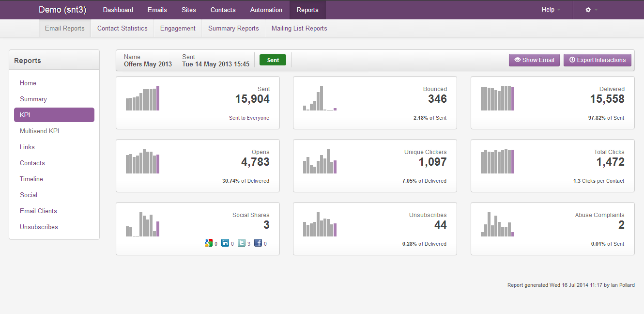Viewport: 644px width, 314px height.
Task: Click the Twitter share icon
Action: [x=242, y=243]
